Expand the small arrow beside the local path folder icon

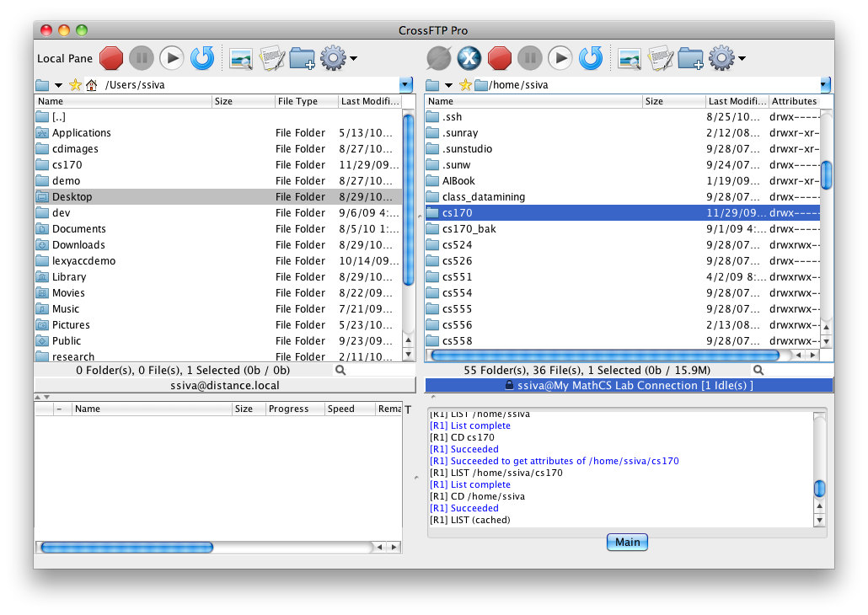pyautogui.click(x=58, y=85)
